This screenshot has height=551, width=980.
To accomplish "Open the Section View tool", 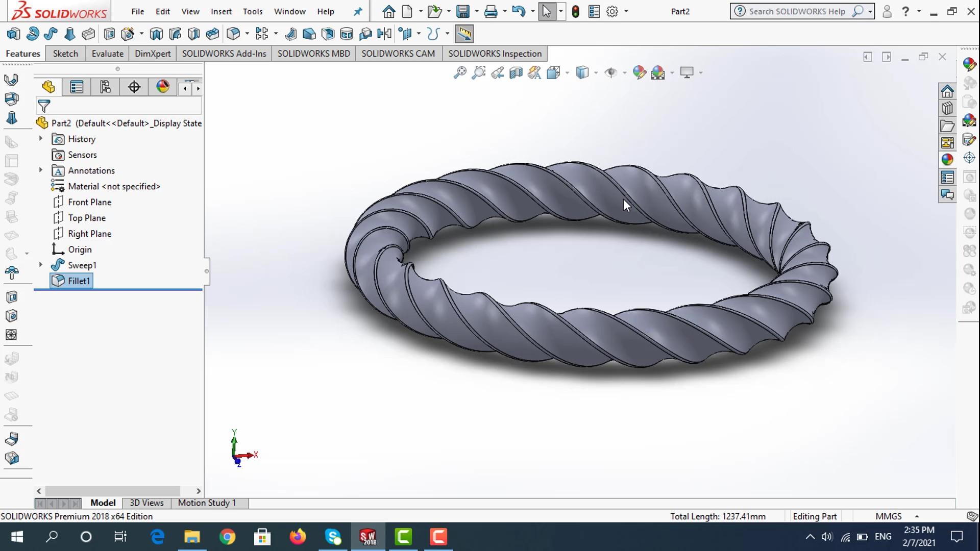I will (516, 73).
